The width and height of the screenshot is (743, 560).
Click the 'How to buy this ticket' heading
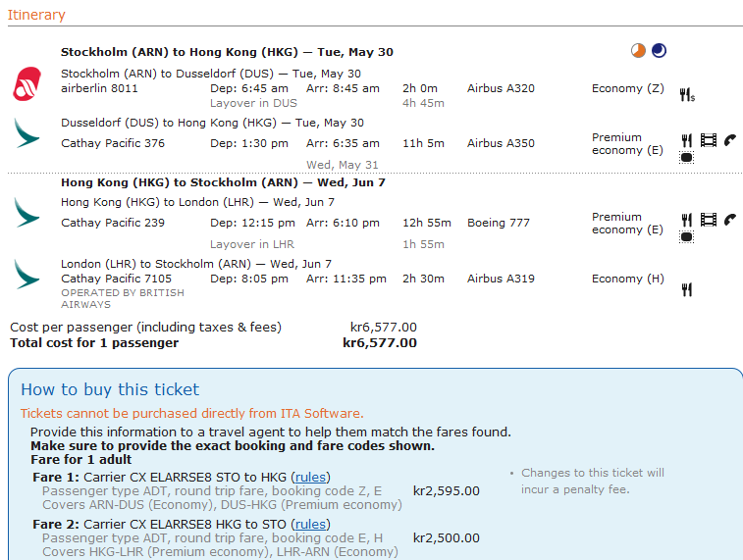[x=110, y=390]
